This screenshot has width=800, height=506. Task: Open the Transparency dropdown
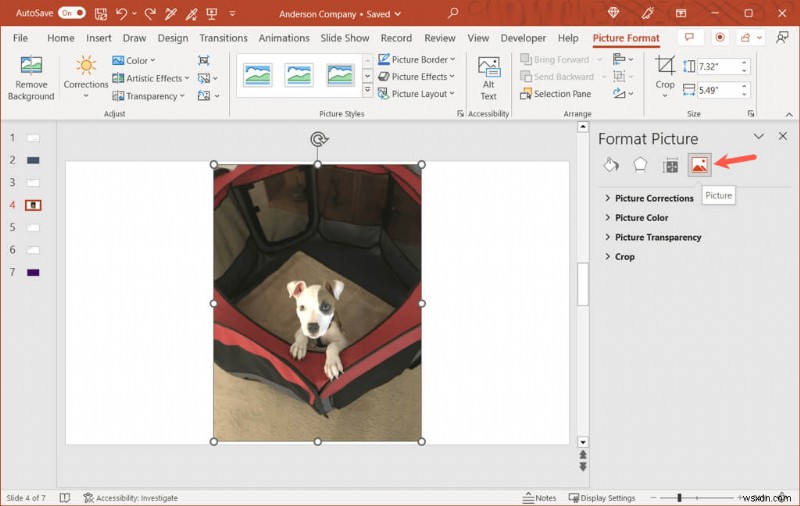point(148,96)
